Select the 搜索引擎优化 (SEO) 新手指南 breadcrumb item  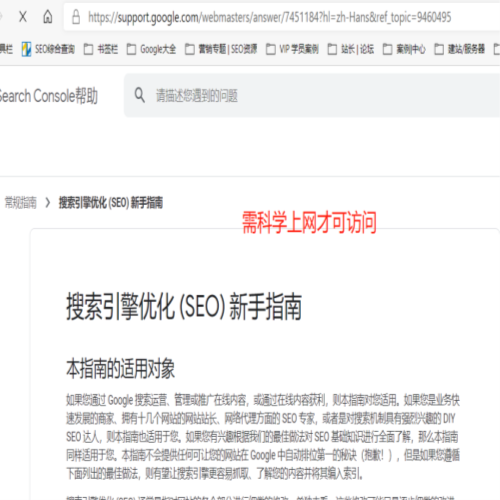(111, 202)
